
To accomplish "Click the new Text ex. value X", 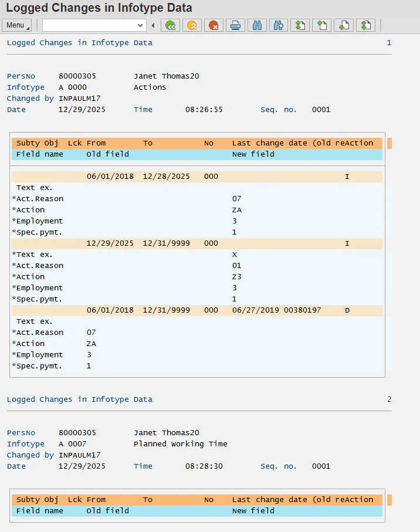I will 235,255.
